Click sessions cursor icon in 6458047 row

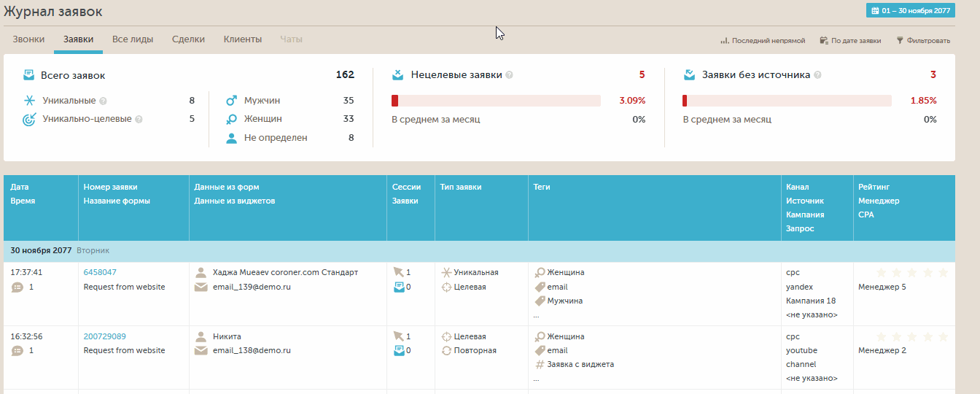[x=398, y=272]
